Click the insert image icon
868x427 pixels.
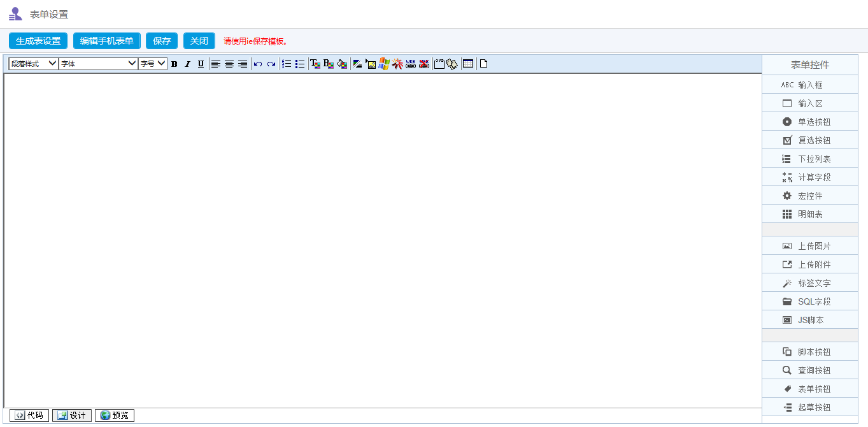coord(371,64)
